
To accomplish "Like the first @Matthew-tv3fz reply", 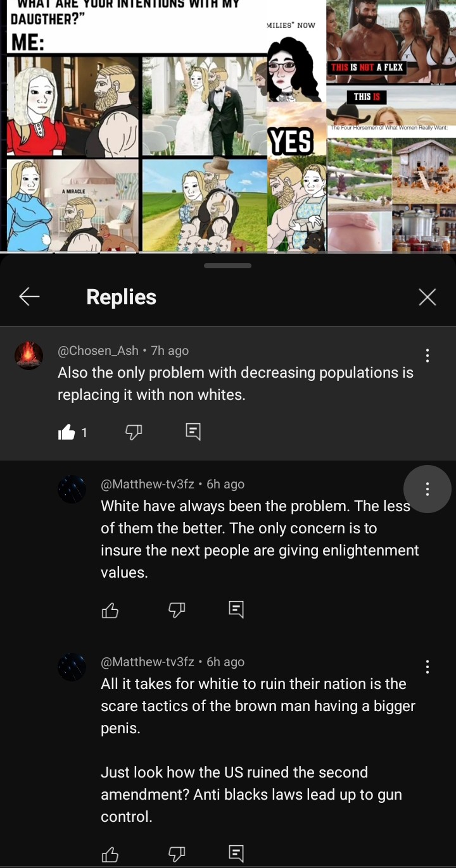I will (x=110, y=610).
